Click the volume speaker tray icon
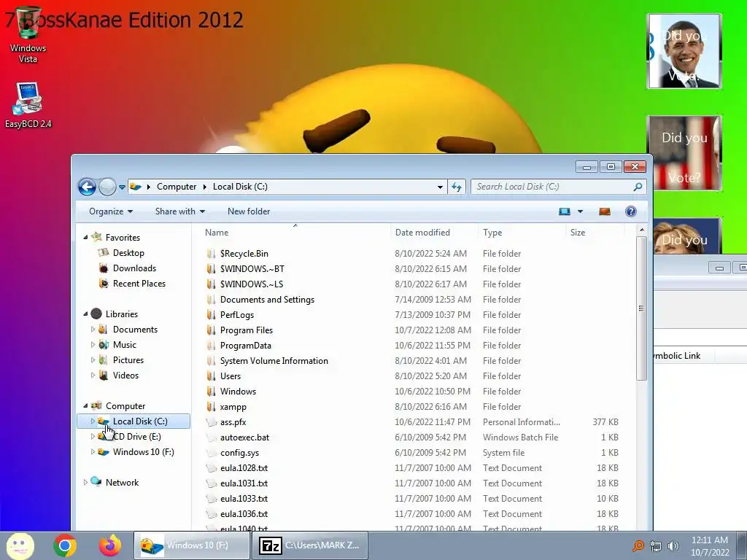747x560 pixels. (x=673, y=546)
